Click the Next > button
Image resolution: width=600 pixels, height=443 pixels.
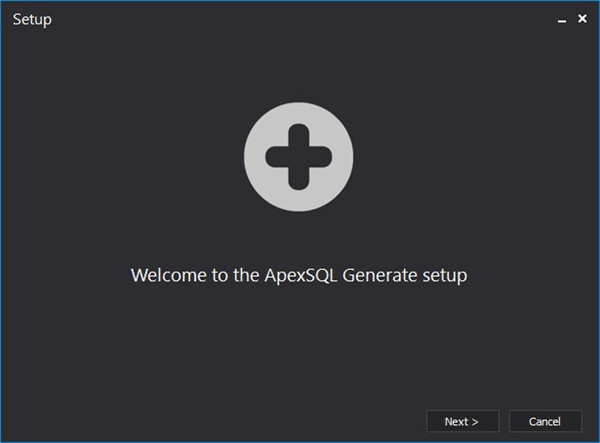[462, 421]
